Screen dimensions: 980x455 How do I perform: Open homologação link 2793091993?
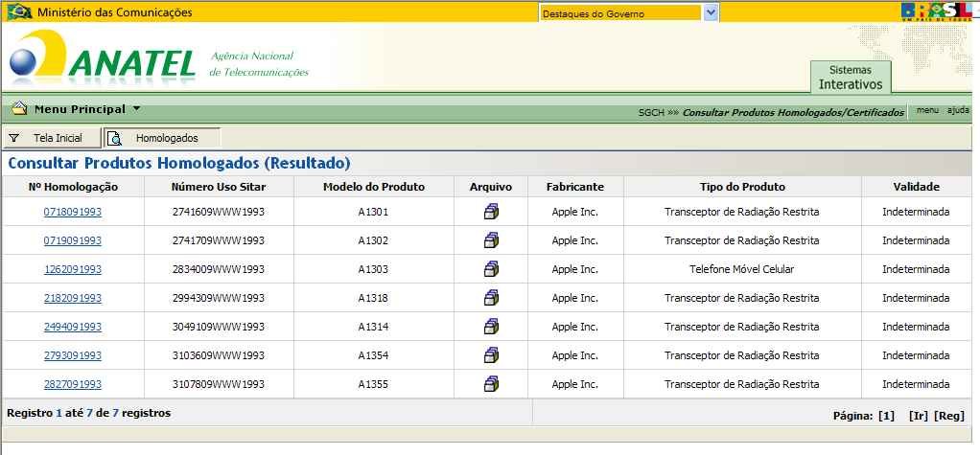pyautogui.click(x=73, y=355)
